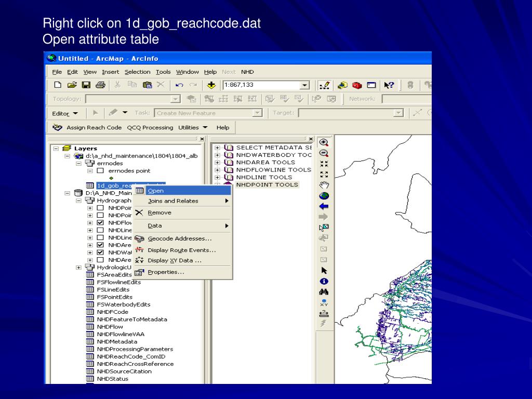The image size is (532, 399).
Task: Activate the Identify info tool
Action: (x=324, y=281)
